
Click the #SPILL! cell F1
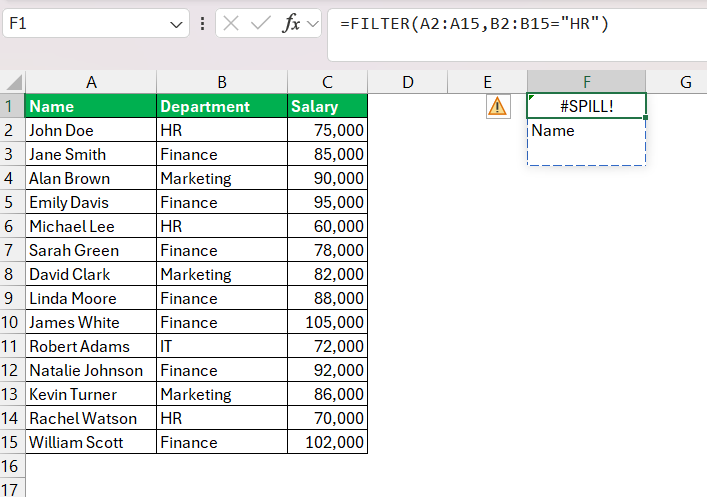tap(587, 106)
